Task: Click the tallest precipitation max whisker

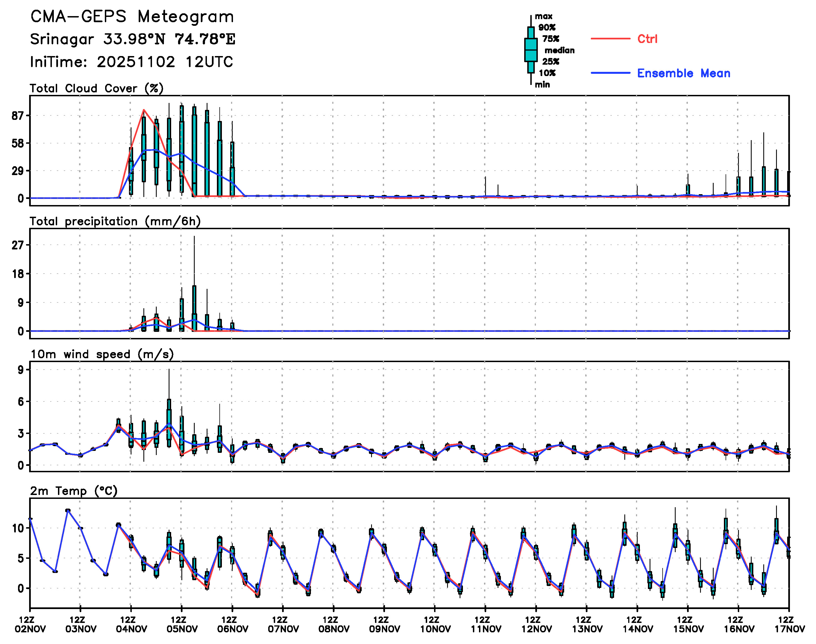Action: coord(194,260)
